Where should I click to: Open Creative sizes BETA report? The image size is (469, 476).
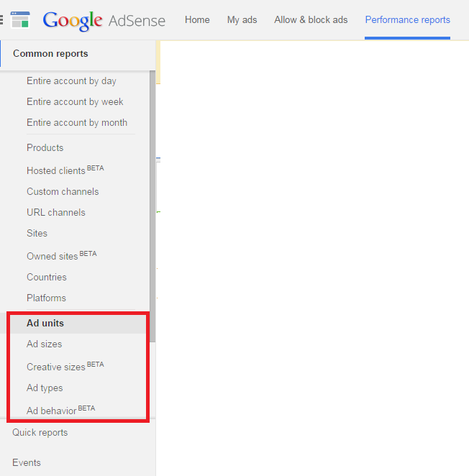(65, 367)
